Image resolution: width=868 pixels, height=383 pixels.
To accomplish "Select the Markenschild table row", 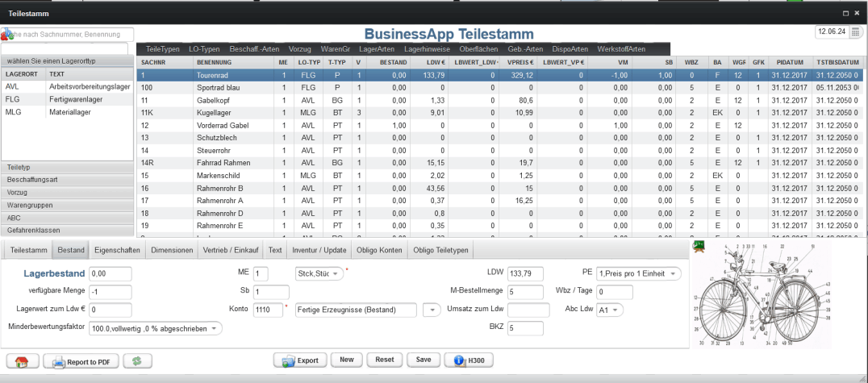I will [500, 176].
